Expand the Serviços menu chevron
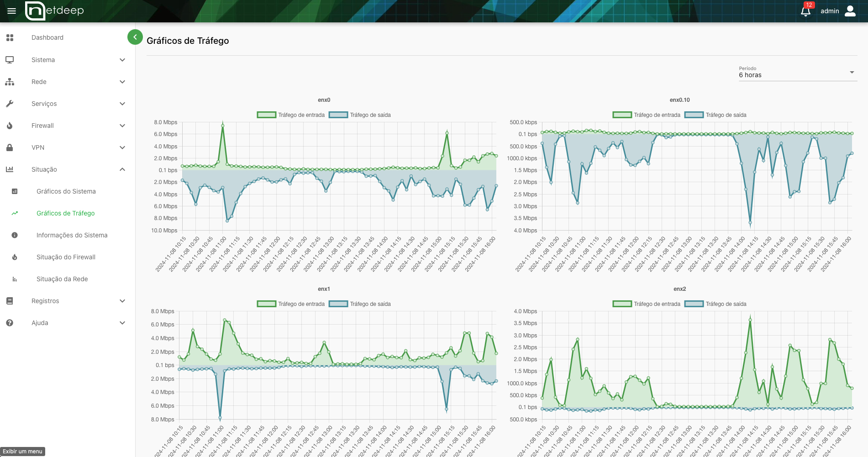The width and height of the screenshot is (868, 457). click(x=122, y=104)
